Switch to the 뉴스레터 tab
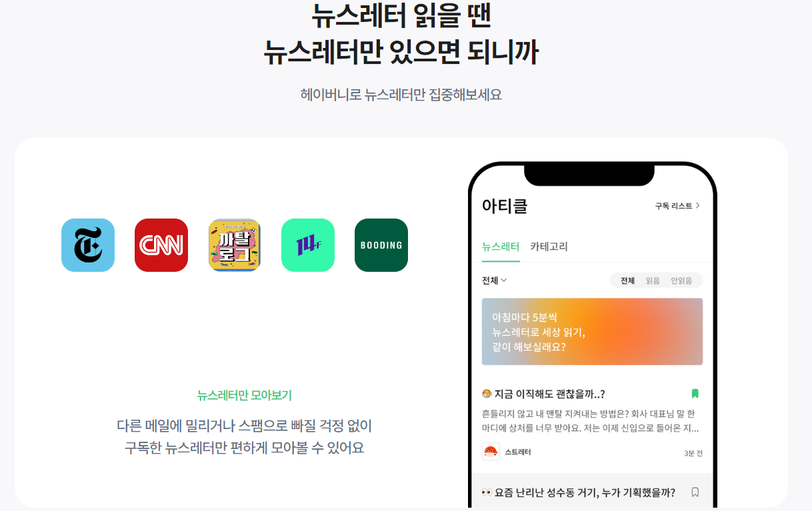 point(501,247)
